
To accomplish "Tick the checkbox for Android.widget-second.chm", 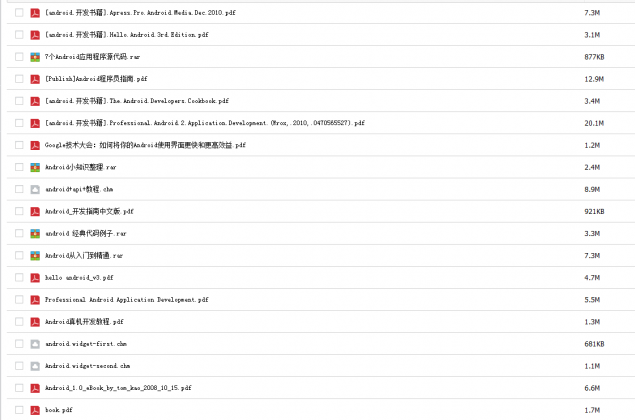I will (19, 366).
